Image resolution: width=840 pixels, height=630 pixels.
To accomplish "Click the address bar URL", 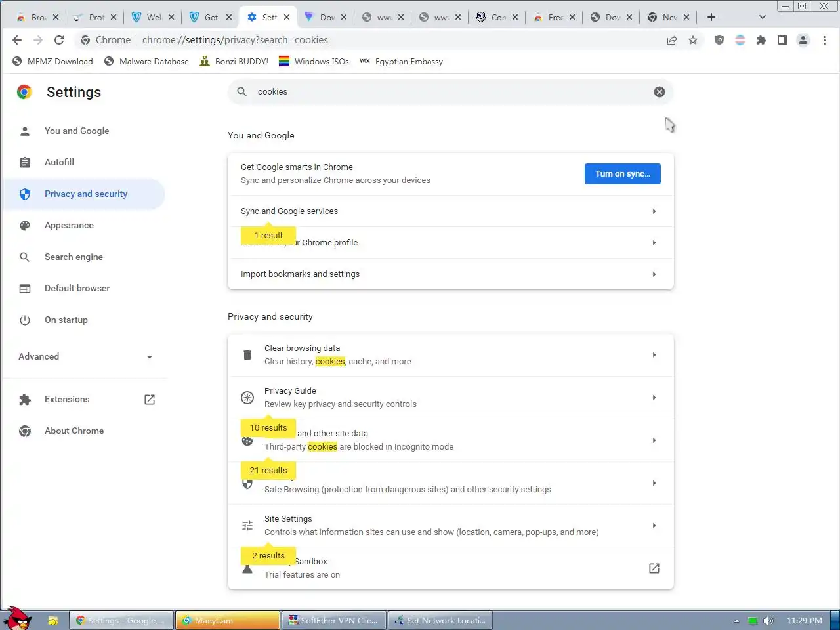I will [x=235, y=40].
